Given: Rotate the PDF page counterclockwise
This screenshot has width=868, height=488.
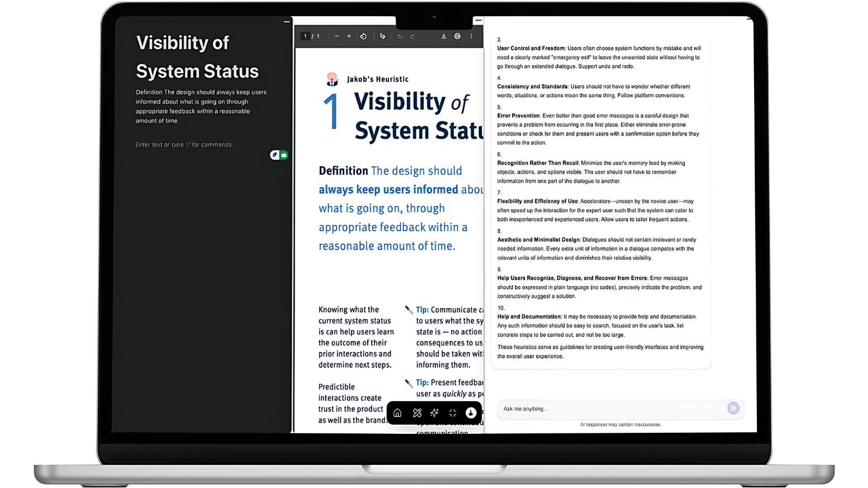Looking at the screenshot, I should pos(363,36).
